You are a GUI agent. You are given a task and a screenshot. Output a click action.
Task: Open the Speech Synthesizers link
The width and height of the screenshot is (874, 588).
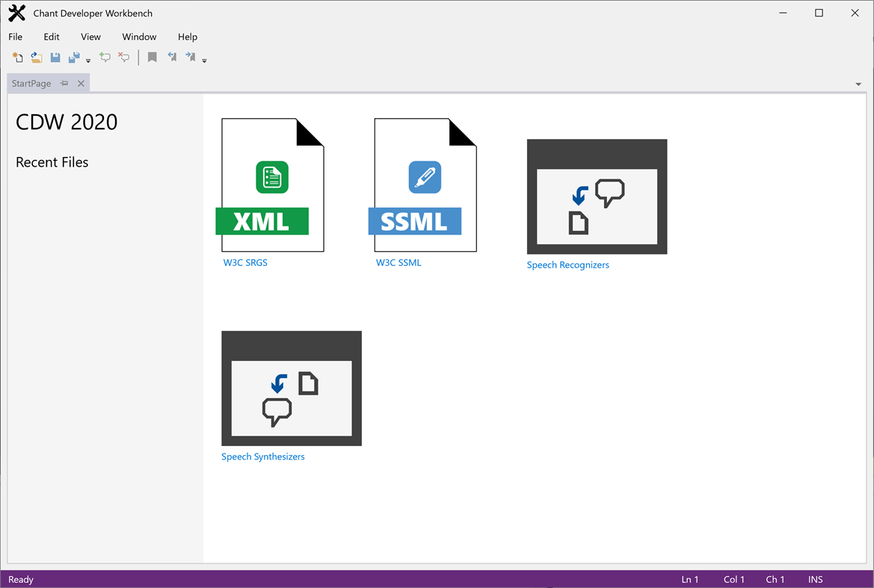click(263, 456)
